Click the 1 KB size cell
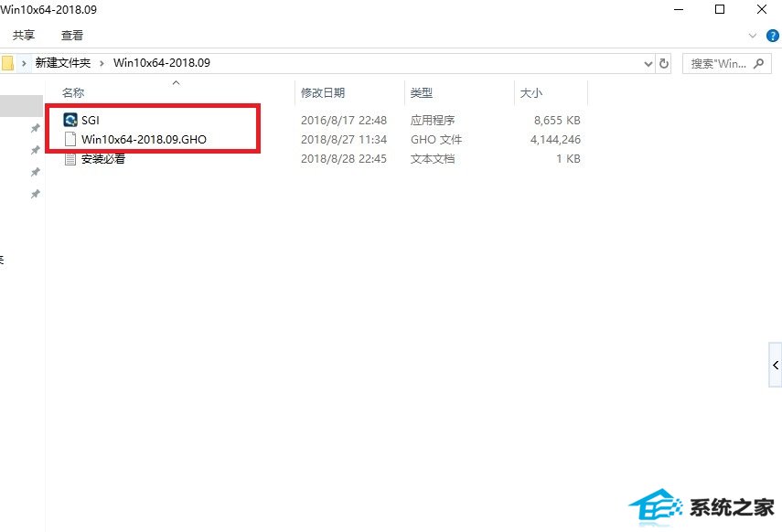Image resolution: width=782 pixels, height=532 pixels. (568, 158)
